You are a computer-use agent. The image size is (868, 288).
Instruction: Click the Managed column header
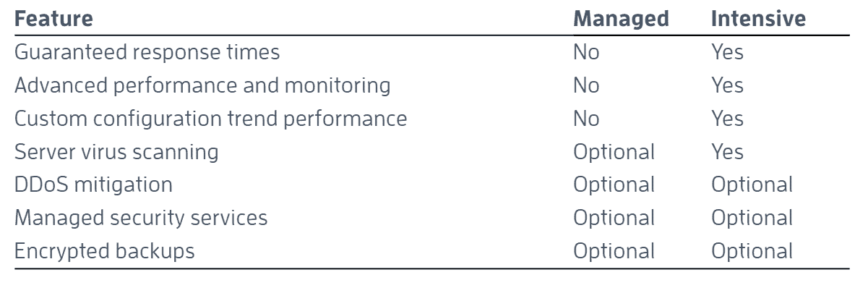622,20
